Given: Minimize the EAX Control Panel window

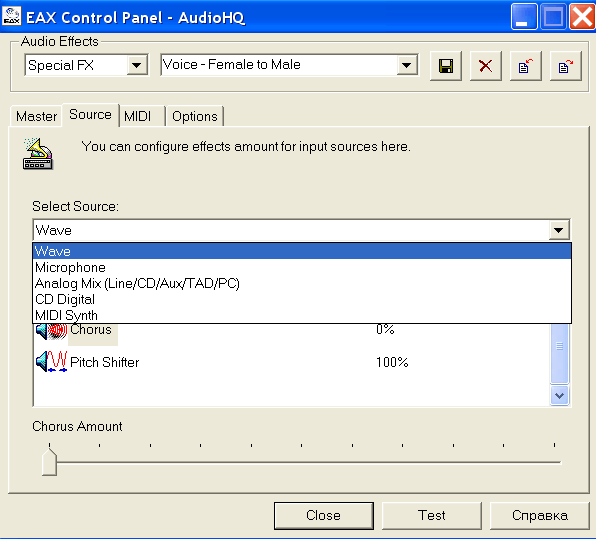Looking at the screenshot, I should point(524,16).
